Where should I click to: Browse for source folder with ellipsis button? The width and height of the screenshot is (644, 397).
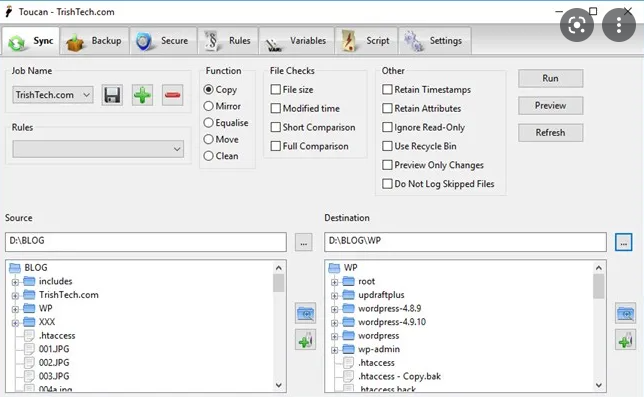pyautogui.click(x=304, y=242)
